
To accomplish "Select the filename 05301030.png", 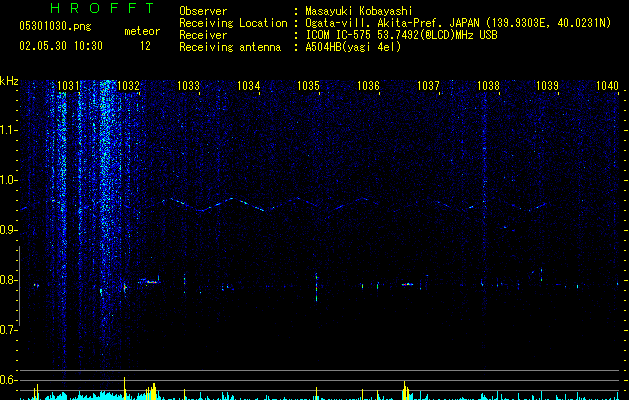I will coord(55,26).
